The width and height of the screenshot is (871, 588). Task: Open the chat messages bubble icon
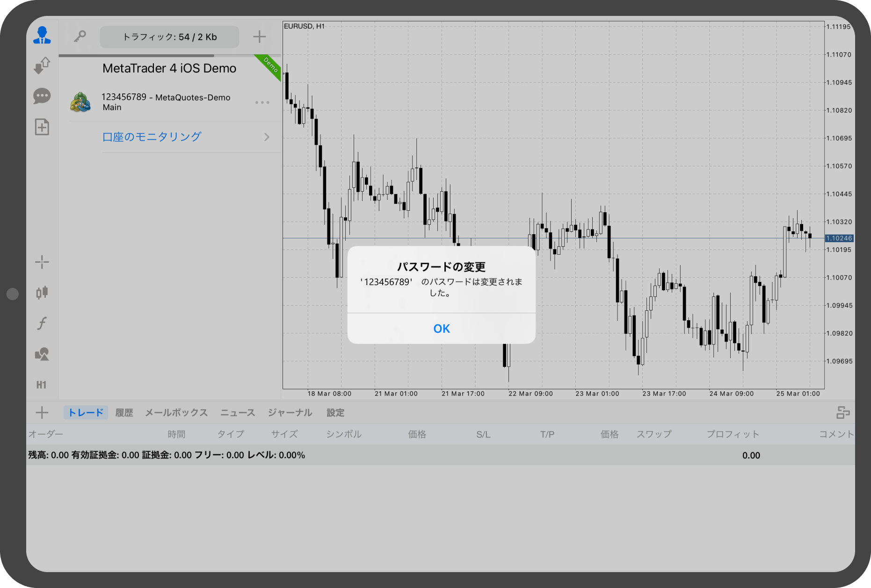point(42,96)
